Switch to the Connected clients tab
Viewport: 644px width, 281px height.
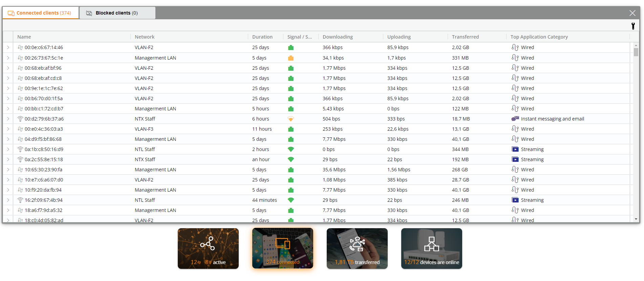point(41,13)
